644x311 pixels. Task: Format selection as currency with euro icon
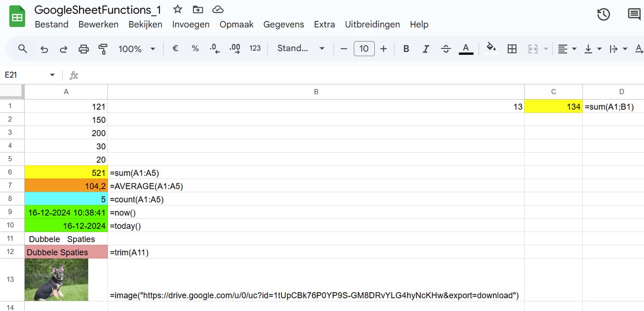point(175,48)
